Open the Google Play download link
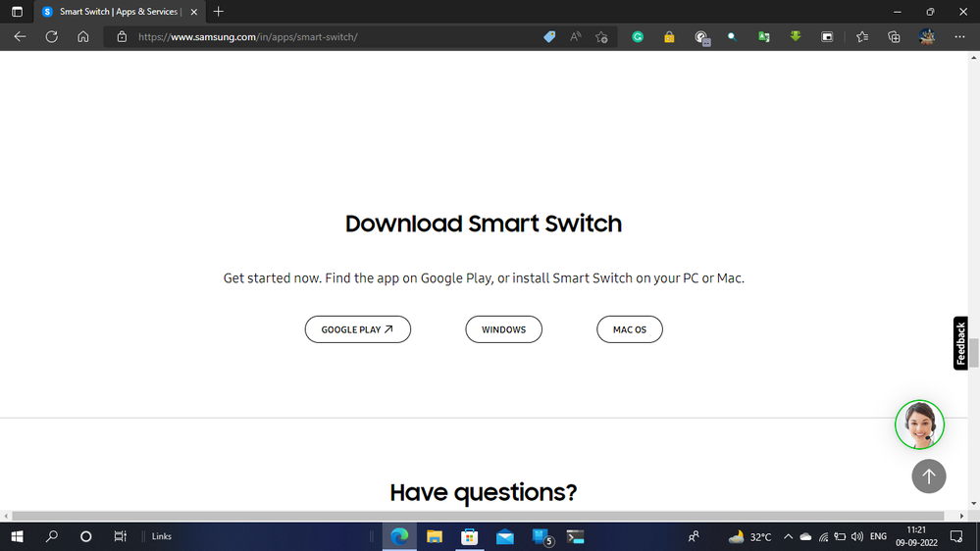 pyautogui.click(x=357, y=329)
